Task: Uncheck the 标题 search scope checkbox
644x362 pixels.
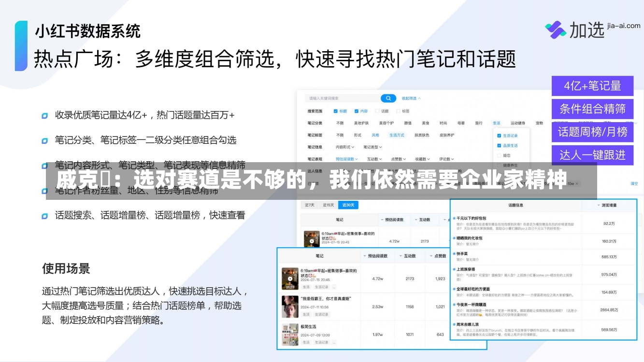Action: (336, 111)
